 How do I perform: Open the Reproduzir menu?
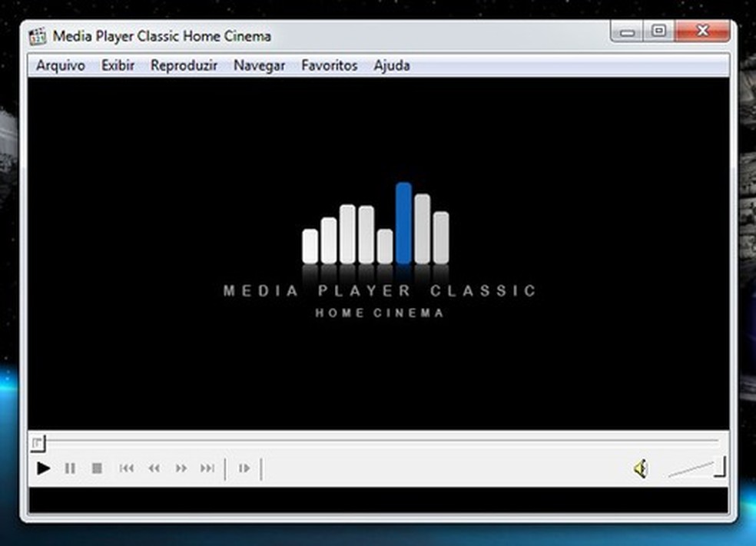coord(184,65)
